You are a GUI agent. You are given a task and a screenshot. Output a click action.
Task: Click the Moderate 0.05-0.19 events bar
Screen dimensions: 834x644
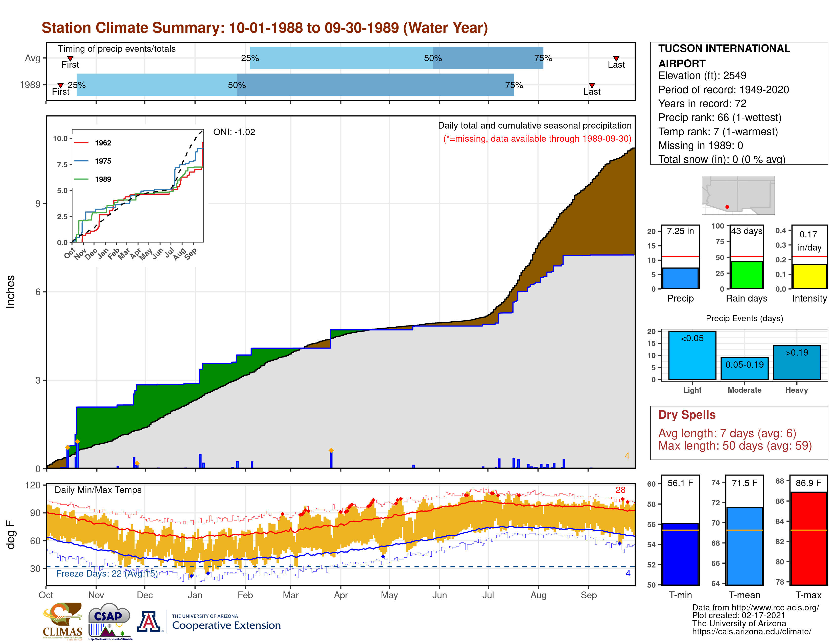coord(744,368)
